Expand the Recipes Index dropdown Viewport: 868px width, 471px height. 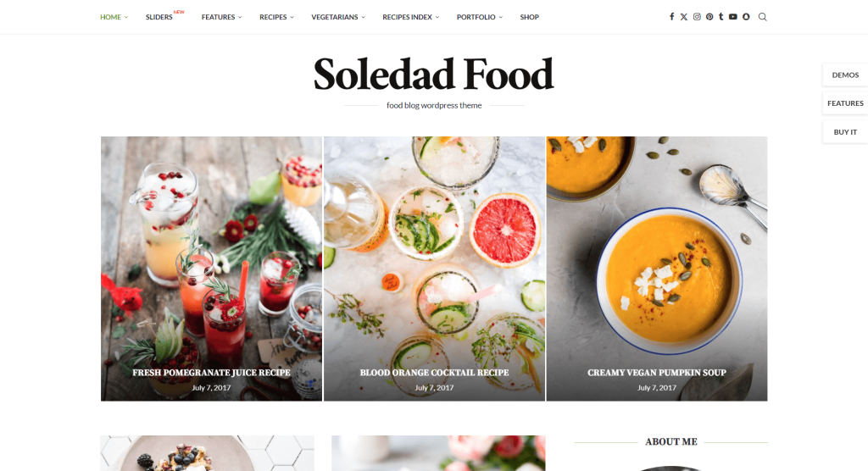[411, 17]
